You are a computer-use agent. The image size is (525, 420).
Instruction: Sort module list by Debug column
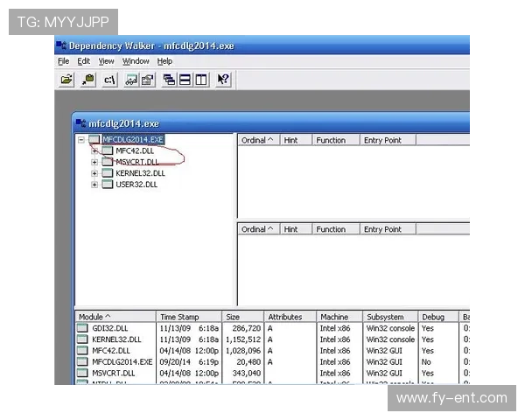[x=438, y=317]
